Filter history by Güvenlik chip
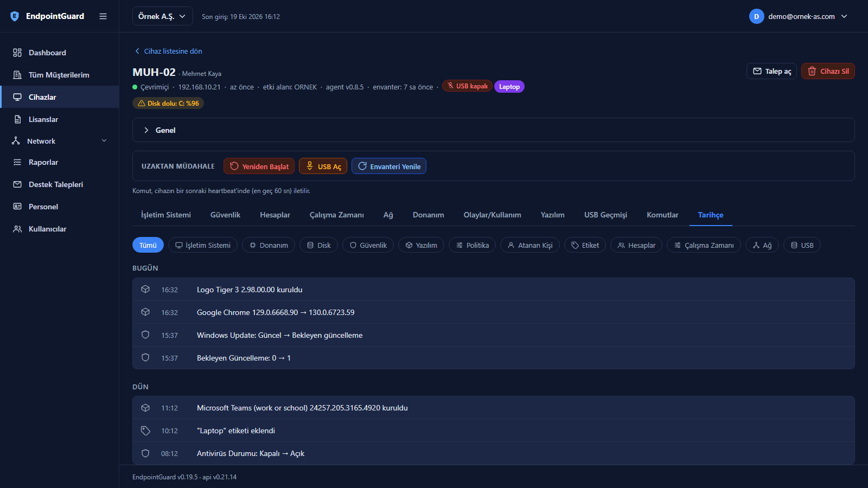Screen dimensions: 868x488 [368, 245]
